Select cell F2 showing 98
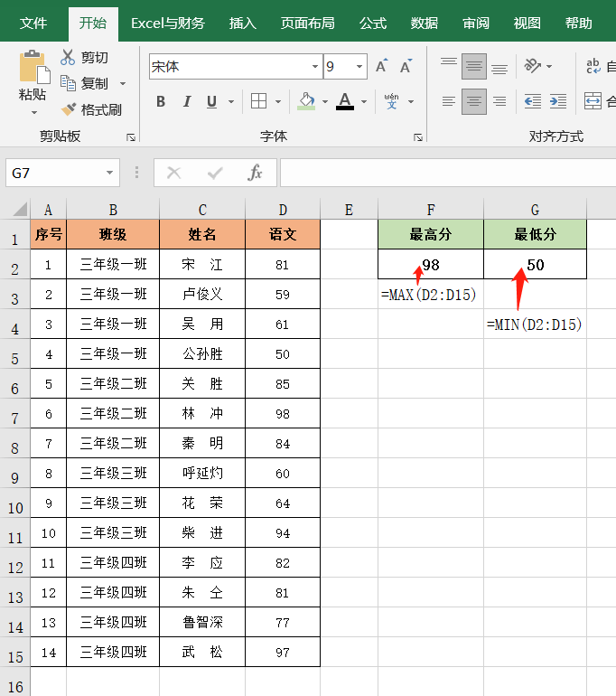 click(x=431, y=265)
